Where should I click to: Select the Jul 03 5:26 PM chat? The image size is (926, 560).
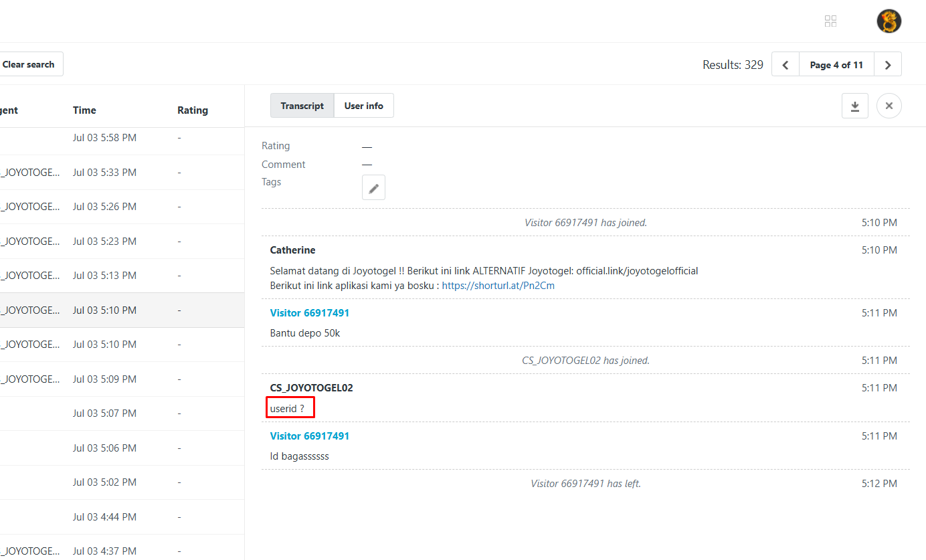[122, 207]
